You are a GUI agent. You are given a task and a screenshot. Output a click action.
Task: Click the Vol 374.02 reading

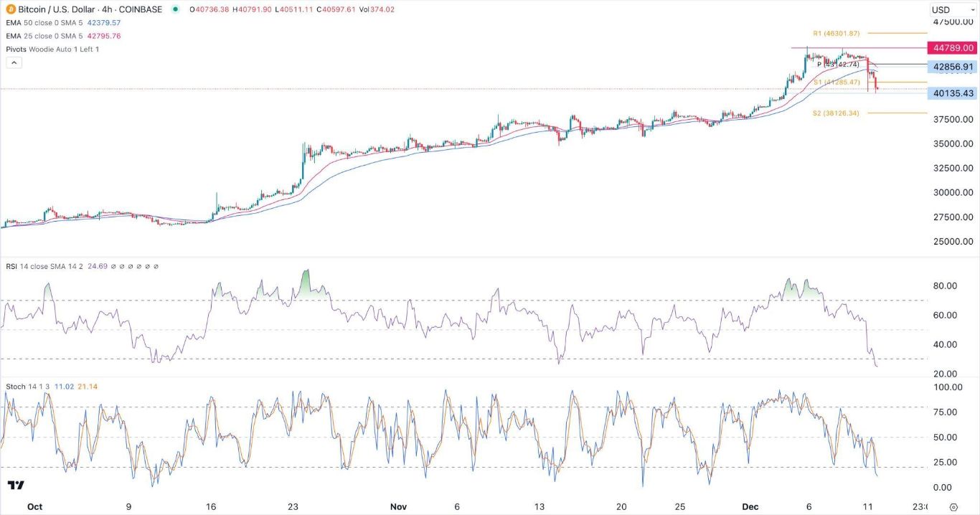[x=378, y=9]
